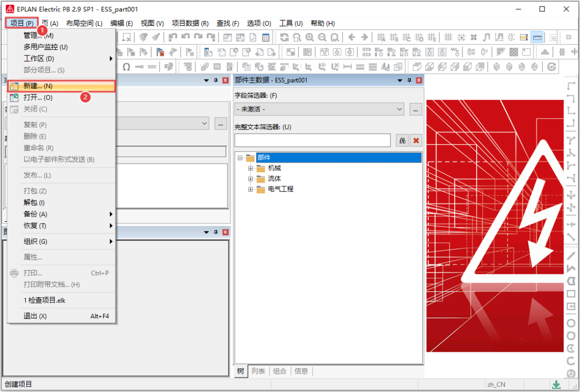Click the ... button beside the filter dropdown
This screenshot has height=392, width=580.
click(x=415, y=108)
